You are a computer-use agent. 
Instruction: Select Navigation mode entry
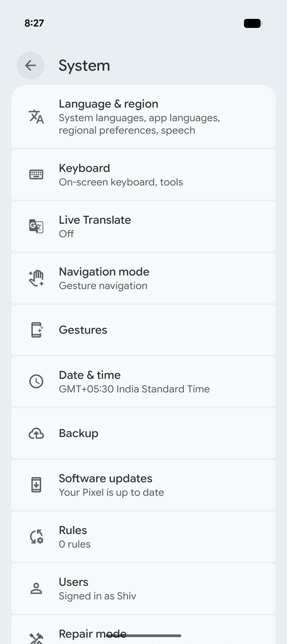pos(143,278)
